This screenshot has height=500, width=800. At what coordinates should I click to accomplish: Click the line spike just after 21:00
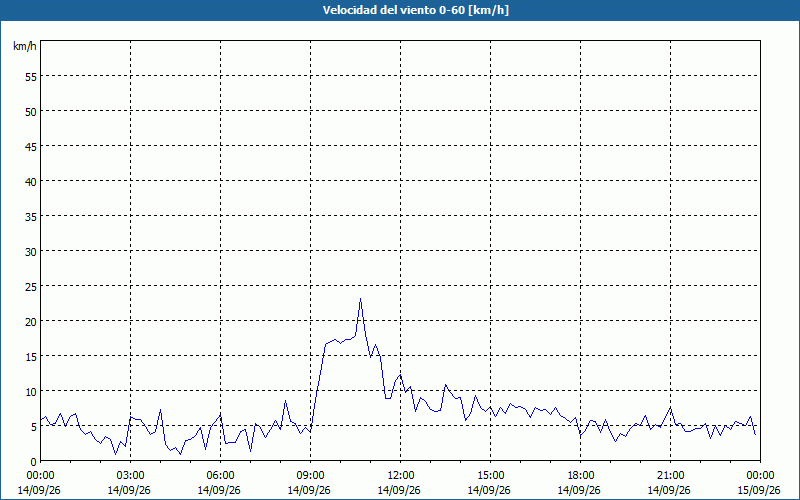(670, 408)
